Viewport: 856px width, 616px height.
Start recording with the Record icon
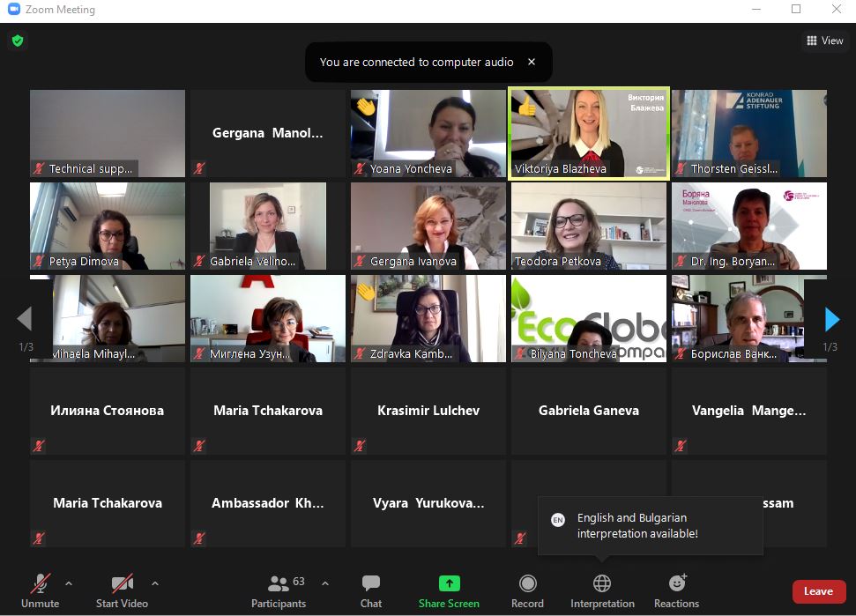click(x=527, y=583)
